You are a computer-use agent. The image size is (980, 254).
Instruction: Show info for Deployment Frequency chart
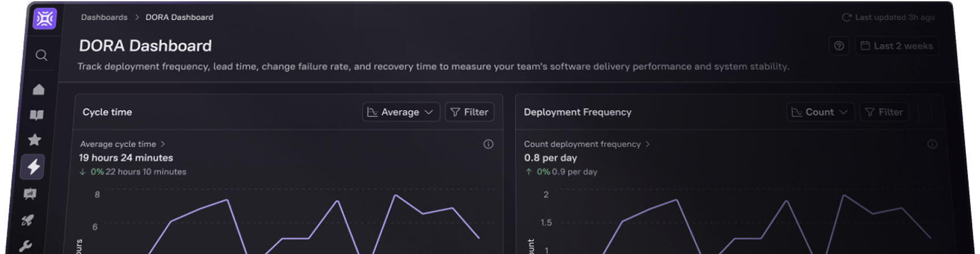tap(932, 144)
